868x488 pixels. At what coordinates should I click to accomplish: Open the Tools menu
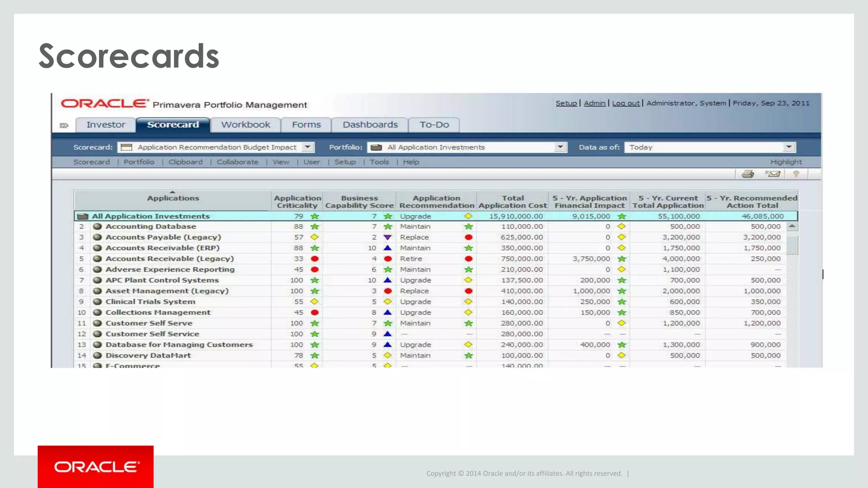(379, 162)
